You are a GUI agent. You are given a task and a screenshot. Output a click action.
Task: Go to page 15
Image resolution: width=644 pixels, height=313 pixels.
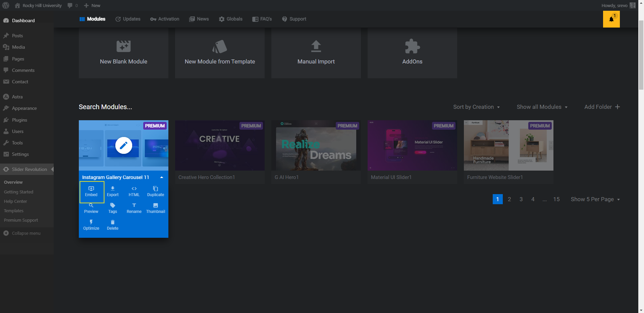(556, 199)
